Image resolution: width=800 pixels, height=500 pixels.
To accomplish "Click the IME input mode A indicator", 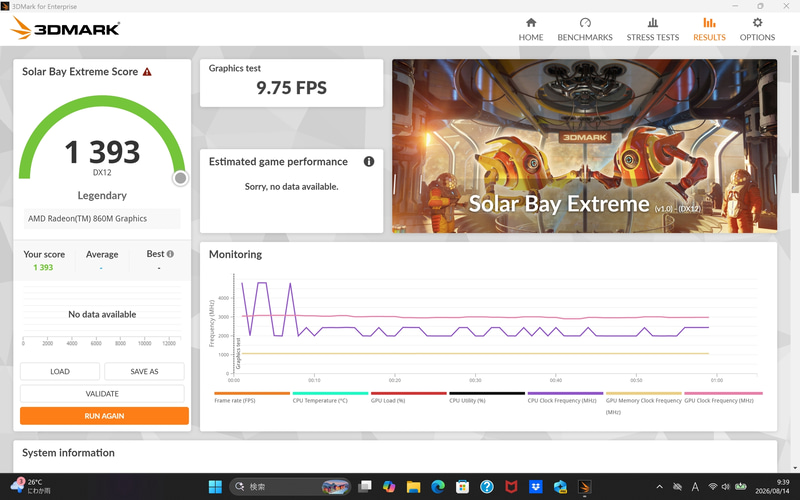I will [x=695, y=487].
